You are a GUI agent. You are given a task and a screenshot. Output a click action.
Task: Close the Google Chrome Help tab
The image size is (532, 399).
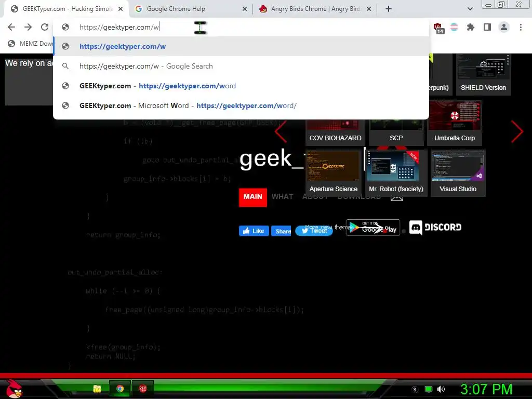[245, 9]
